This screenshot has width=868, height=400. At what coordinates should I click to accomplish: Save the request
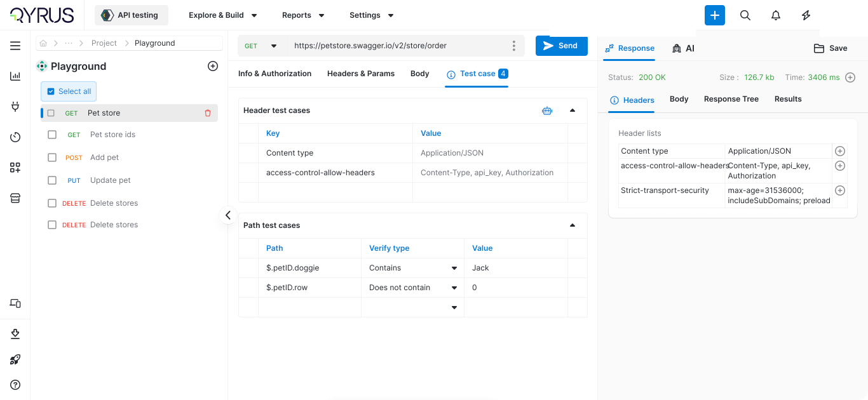pos(831,48)
